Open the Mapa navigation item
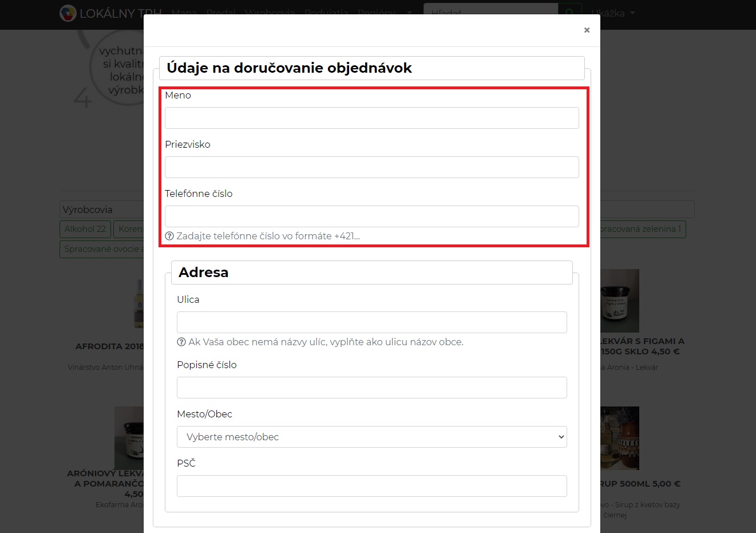The height and width of the screenshot is (533, 756). (184, 13)
